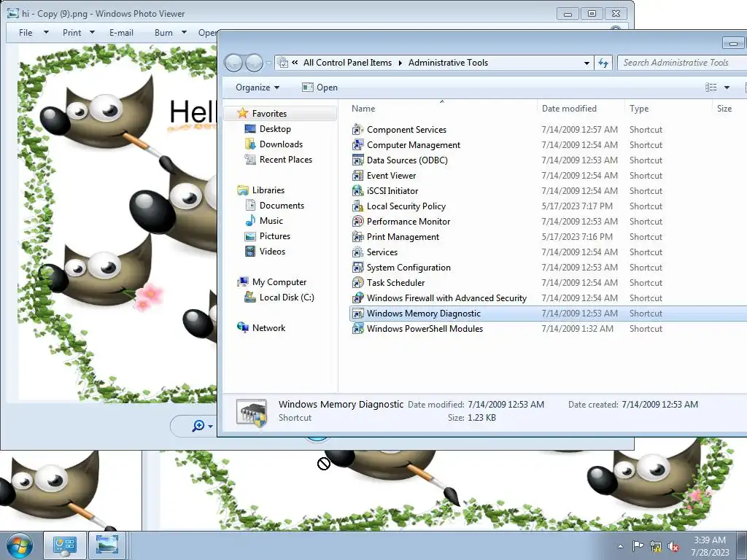Select the Performance Monitor icon
This screenshot has width=747, height=560.
click(x=357, y=222)
